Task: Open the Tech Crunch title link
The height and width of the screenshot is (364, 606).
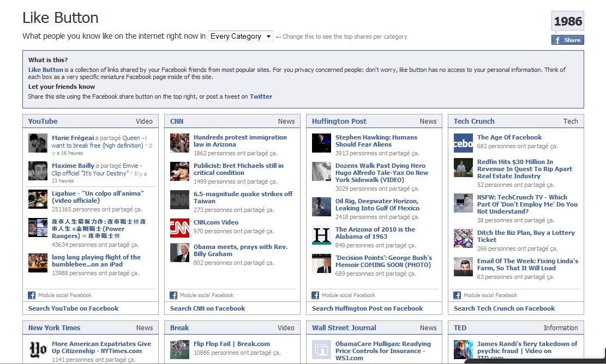Action: pos(474,121)
